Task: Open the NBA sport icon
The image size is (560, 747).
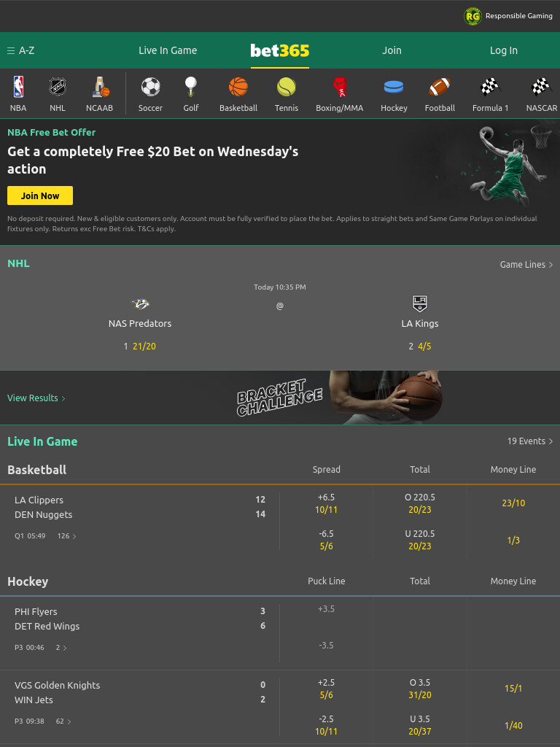Action: 18,87
